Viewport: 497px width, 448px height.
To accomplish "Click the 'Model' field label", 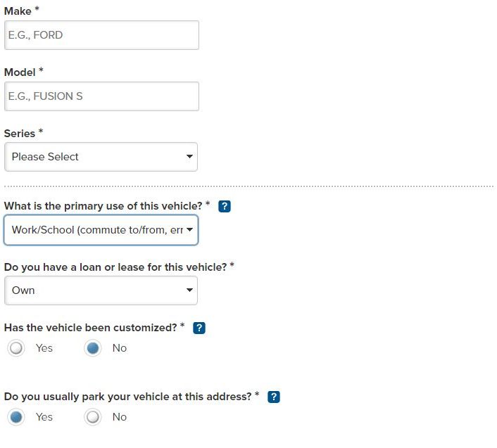I will [20, 72].
